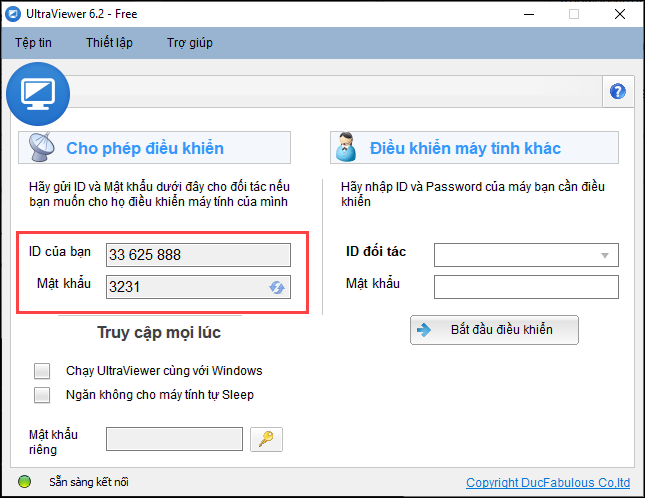Open the Thiết lập menu
645x498 pixels.
[x=109, y=43]
